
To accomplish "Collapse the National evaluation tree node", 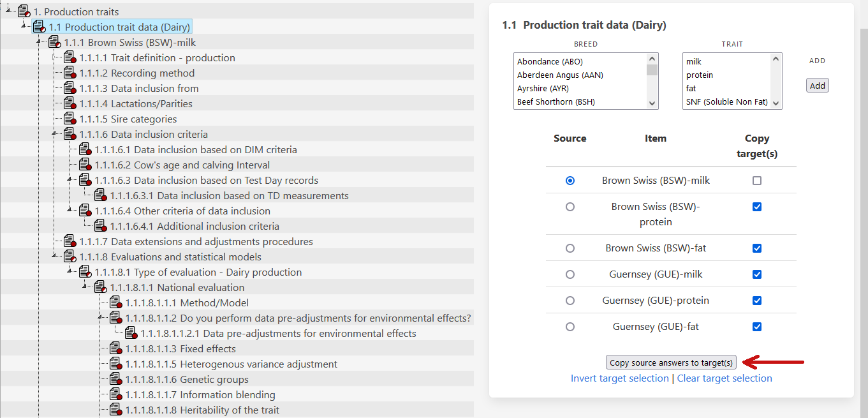I will point(85,287).
